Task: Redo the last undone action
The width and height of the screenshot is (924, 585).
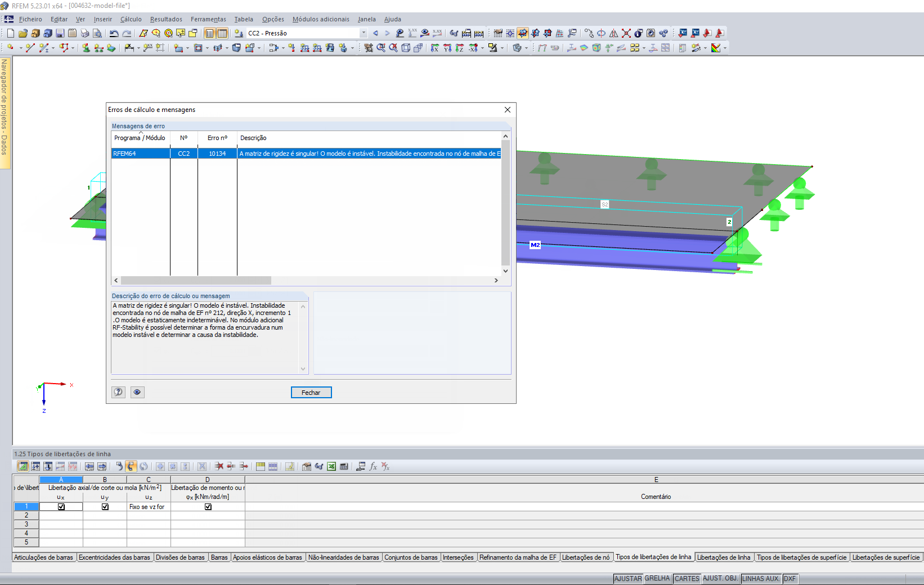Action: (127, 33)
